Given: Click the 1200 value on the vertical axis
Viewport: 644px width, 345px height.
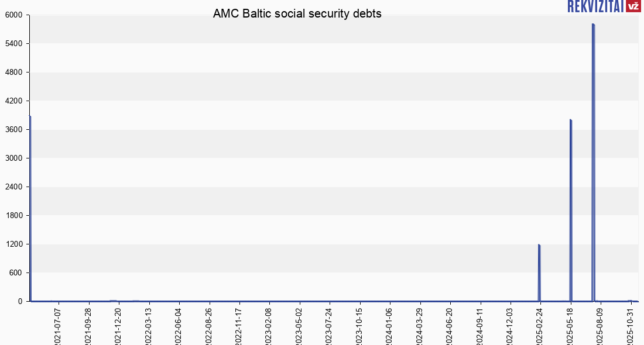Looking at the screenshot, I should (x=13, y=244).
